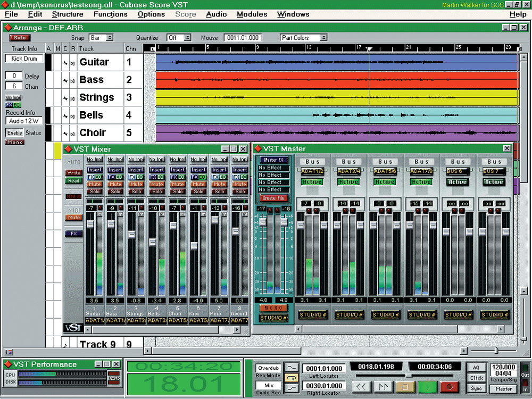Screen dimensions: 532x399
Task: Click the MIDI icon on the VST Mixer sidebar
Action: (73, 210)
